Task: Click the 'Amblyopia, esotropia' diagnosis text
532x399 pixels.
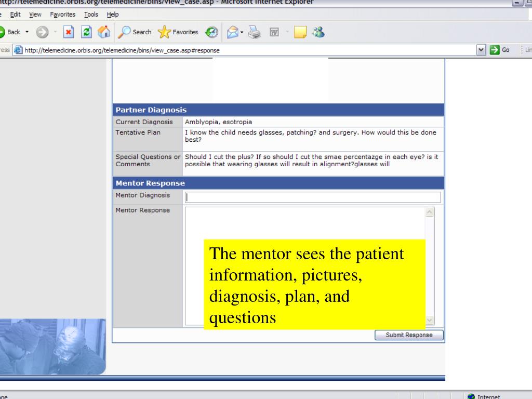Action: [x=218, y=122]
